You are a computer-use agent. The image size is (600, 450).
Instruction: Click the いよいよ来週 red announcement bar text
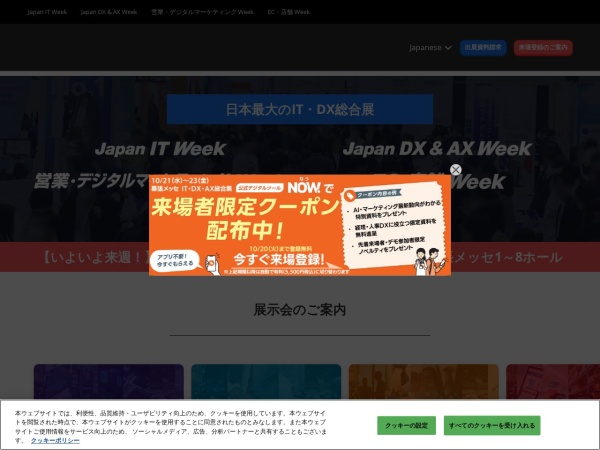[x=95, y=257]
